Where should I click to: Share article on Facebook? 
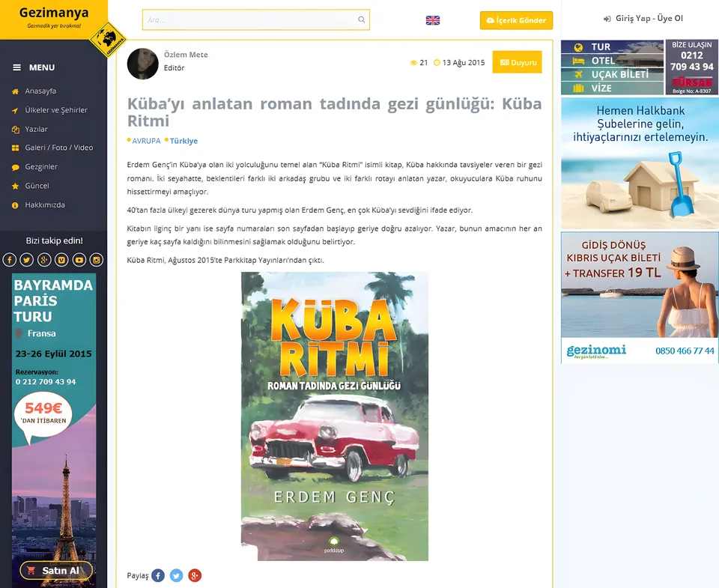[x=158, y=575]
